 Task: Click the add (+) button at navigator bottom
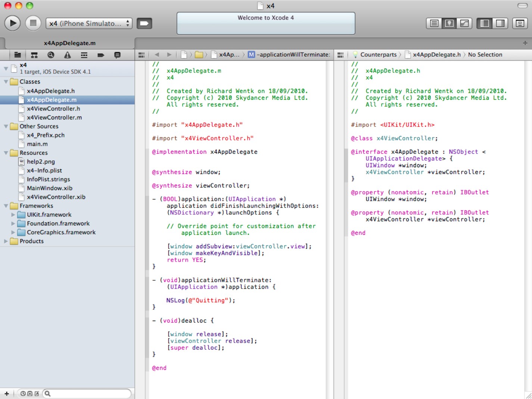[x=7, y=393]
